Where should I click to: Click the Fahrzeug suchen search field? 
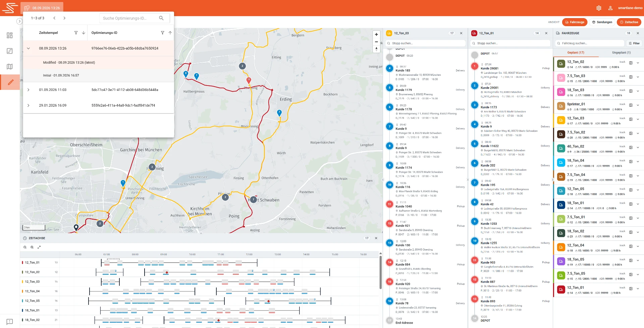[589, 43]
